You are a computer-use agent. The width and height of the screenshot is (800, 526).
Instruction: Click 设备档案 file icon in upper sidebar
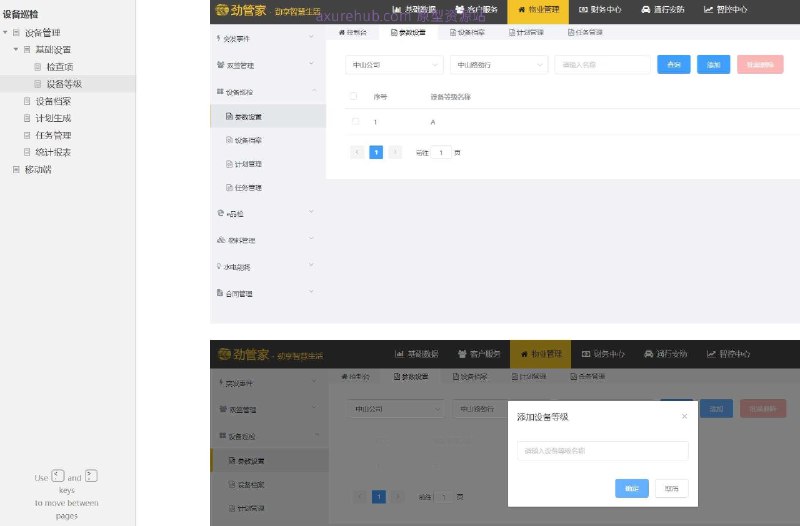coord(229,140)
